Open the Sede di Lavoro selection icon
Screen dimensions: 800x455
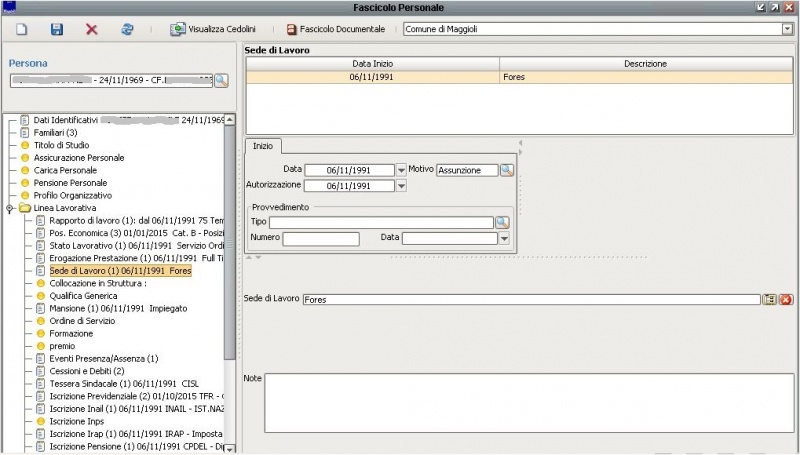(770, 300)
